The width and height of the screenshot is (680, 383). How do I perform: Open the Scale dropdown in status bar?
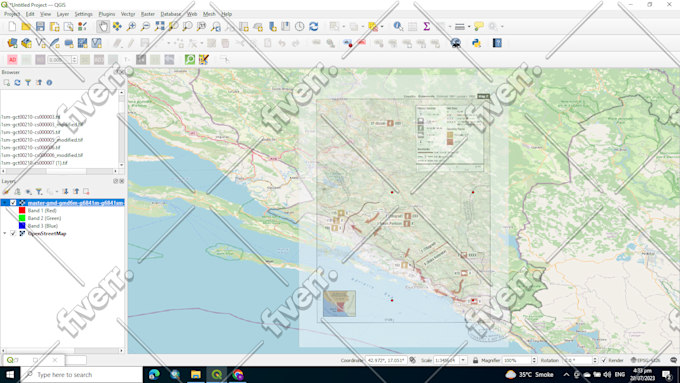coord(463,360)
